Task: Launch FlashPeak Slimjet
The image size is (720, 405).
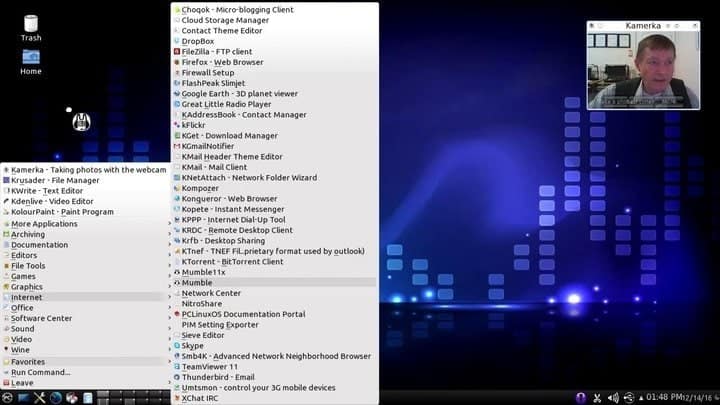Action: point(275,83)
